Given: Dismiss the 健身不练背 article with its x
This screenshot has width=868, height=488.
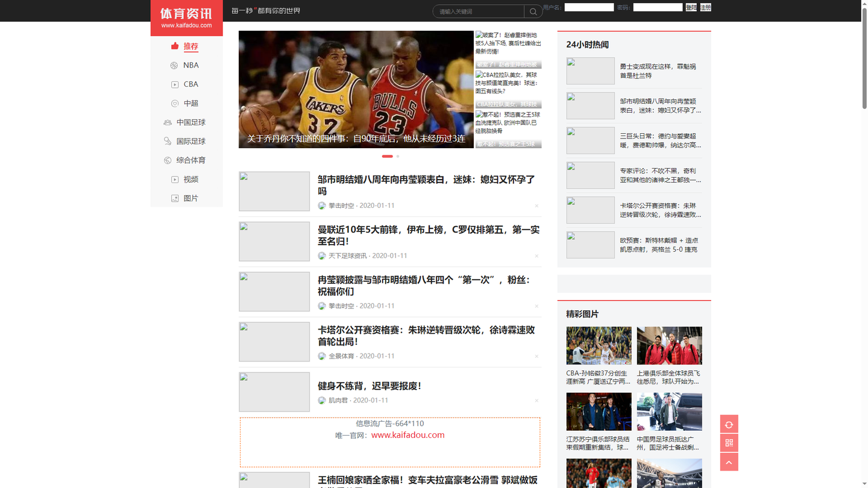Looking at the screenshot, I should [x=536, y=401].
